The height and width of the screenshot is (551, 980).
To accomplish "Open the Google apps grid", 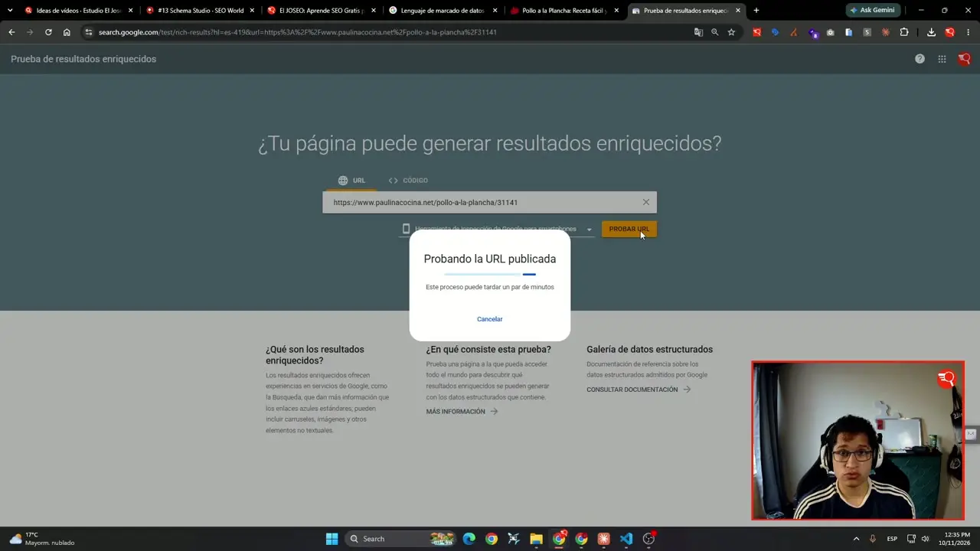I will [942, 59].
